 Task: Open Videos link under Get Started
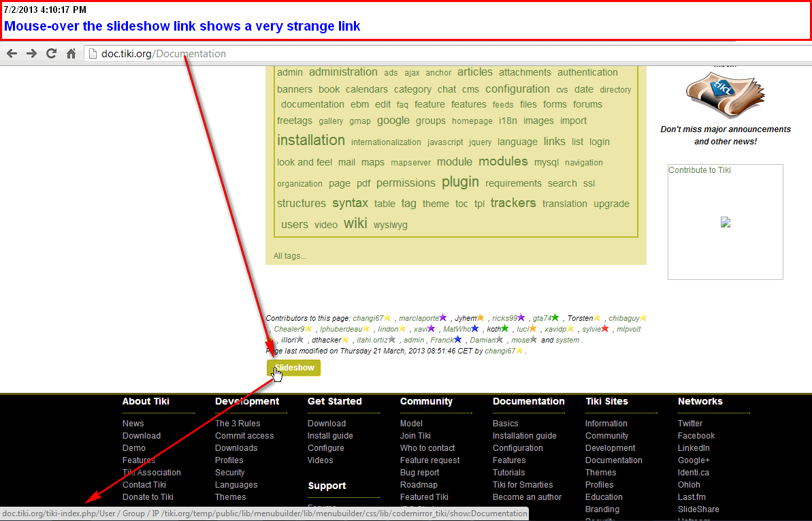(321, 460)
